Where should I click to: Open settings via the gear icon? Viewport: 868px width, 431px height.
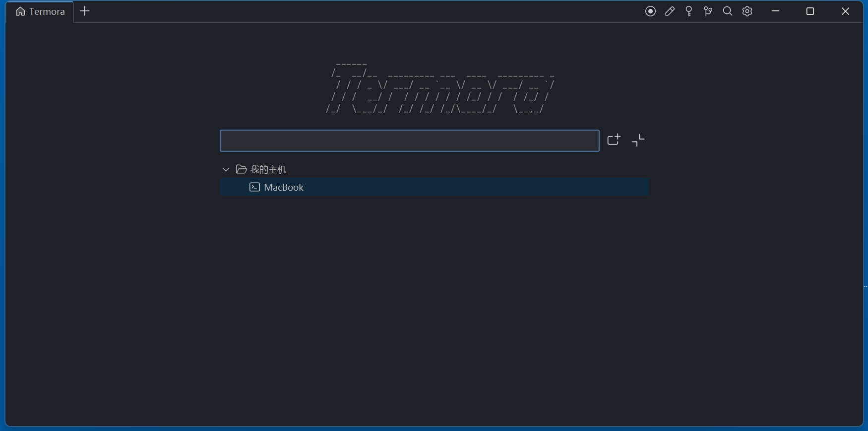point(747,11)
